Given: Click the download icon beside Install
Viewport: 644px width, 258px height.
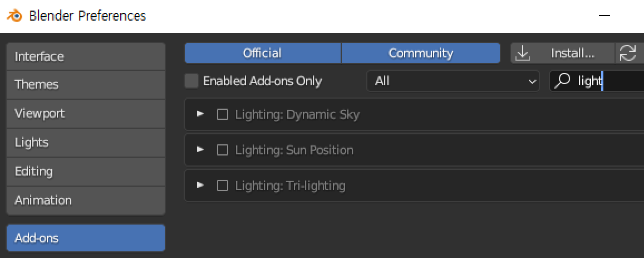Looking at the screenshot, I should point(523,53).
